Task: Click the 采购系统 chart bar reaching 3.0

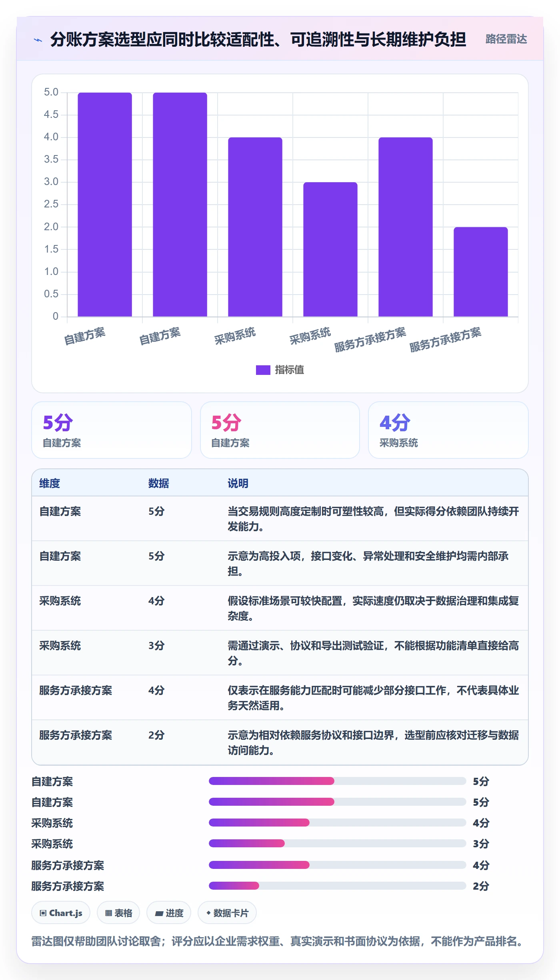Action: 330,249
